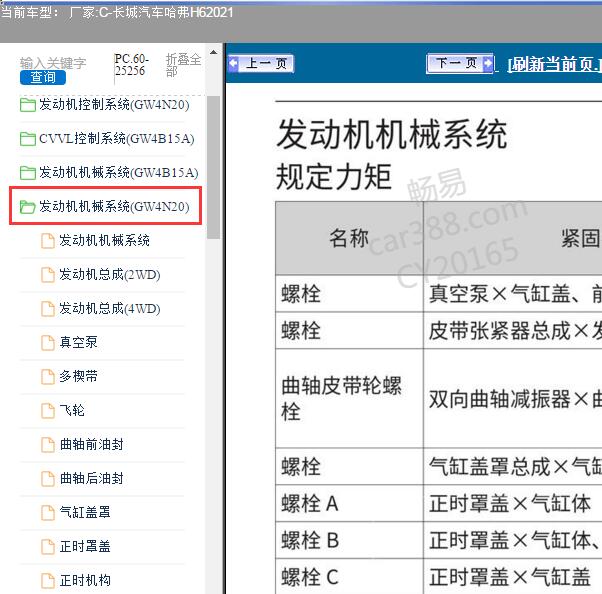Image resolution: width=602 pixels, height=594 pixels.
Task: Click folder icon next to CVVL控制系统(GW4B15A)
Action: (28, 139)
